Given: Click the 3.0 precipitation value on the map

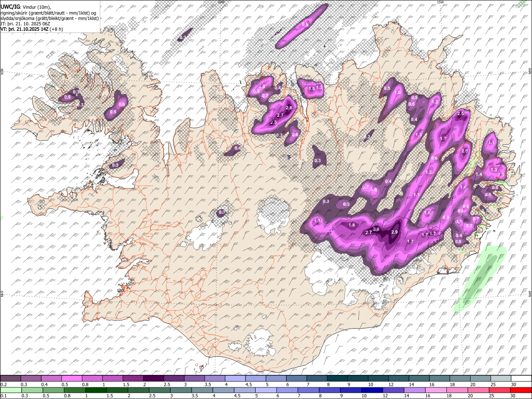Looking at the screenshot, I should (x=376, y=229).
